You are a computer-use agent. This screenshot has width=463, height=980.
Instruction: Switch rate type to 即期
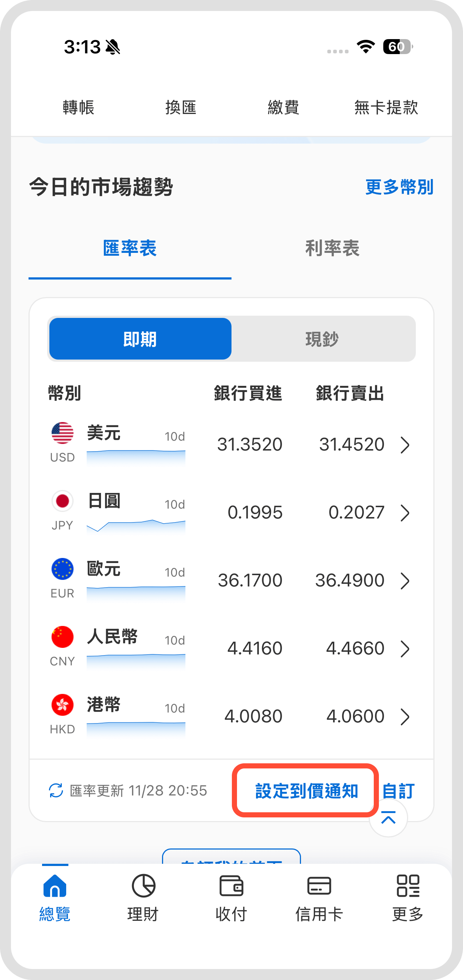[x=140, y=339]
